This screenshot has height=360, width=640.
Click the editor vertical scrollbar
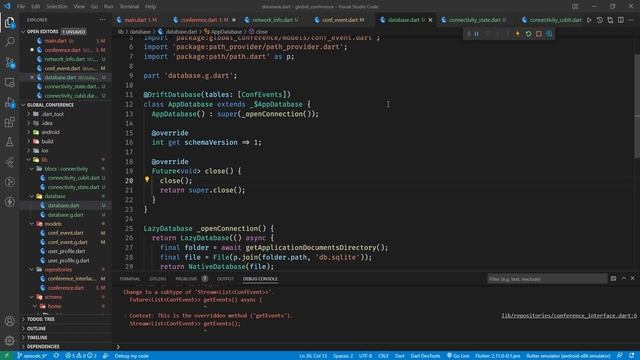click(x=637, y=106)
